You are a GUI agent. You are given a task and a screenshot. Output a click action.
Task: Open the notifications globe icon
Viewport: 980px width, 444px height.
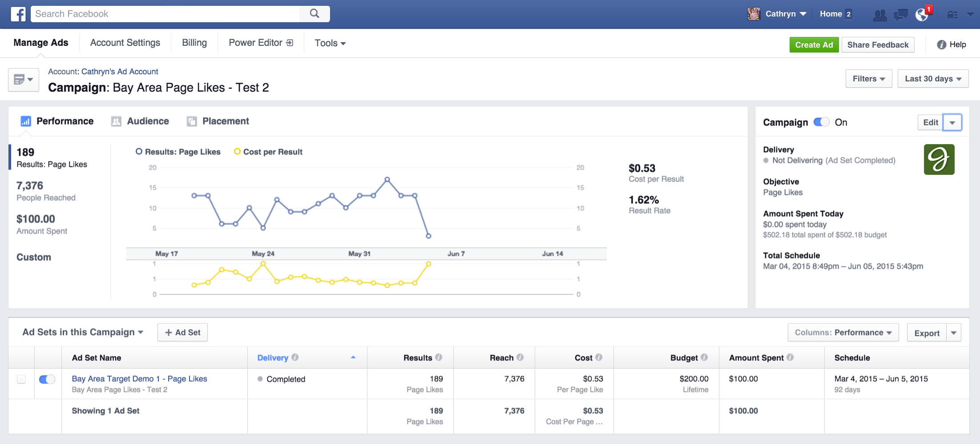coord(922,15)
